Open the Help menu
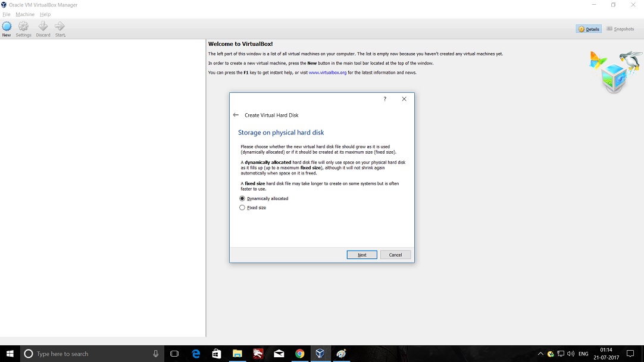 coord(45,14)
